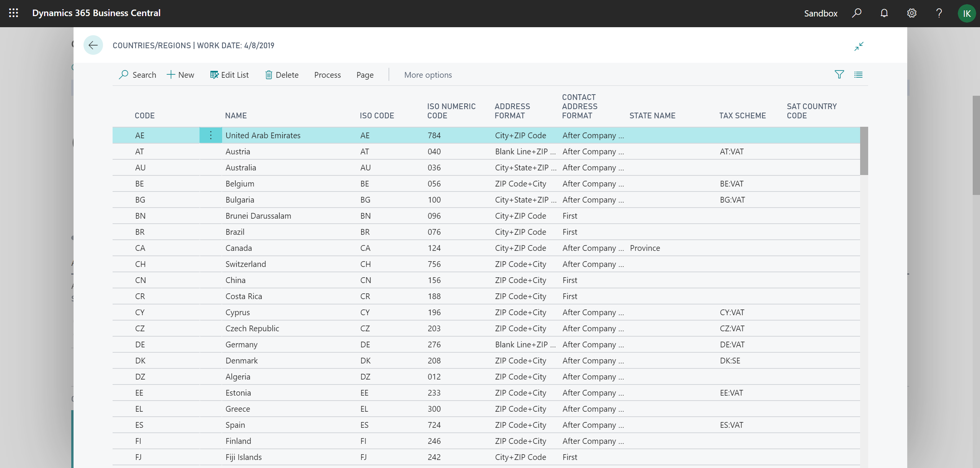Click the Sandbox environment label

coord(820,13)
